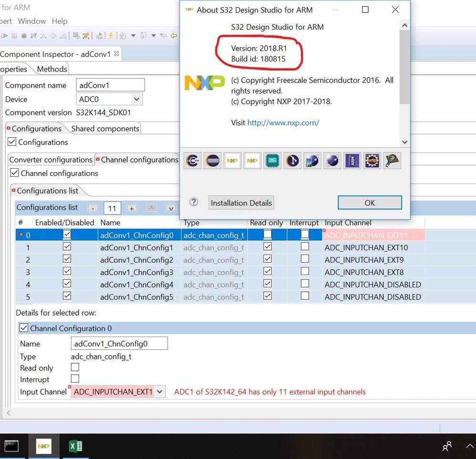Click the Resume debug toolbar icon
The width and height of the screenshot is (476, 459).
(x=4, y=36)
